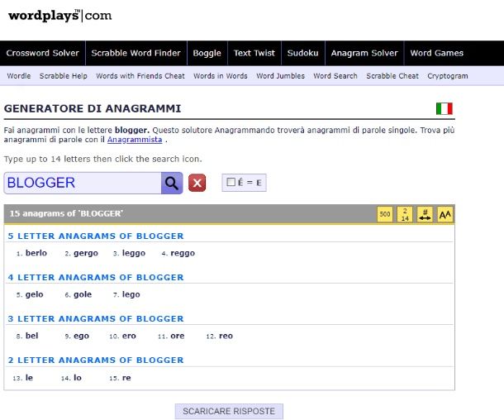Click the SCARICARE RISPOSTE button
Screen dimensions: 504x420
coord(229,411)
